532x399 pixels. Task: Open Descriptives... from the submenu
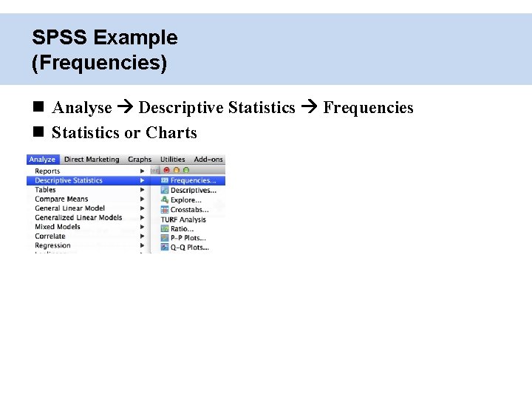pos(194,191)
